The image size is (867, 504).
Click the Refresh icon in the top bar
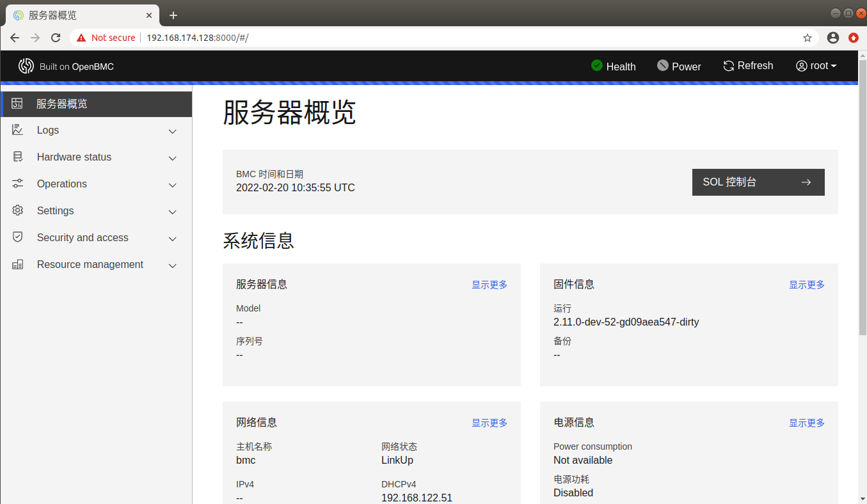pos(728,66)
